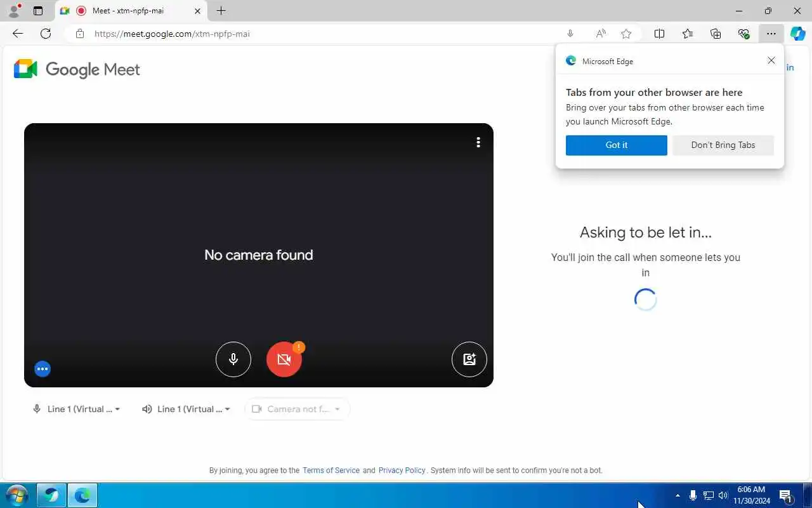Click the address bar URL

pyautogui.click(x=172, y=34)
